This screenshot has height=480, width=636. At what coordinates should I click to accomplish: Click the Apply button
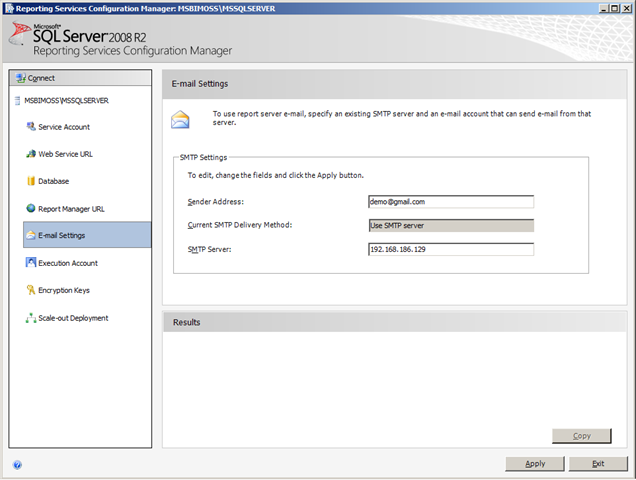point(535,463)
